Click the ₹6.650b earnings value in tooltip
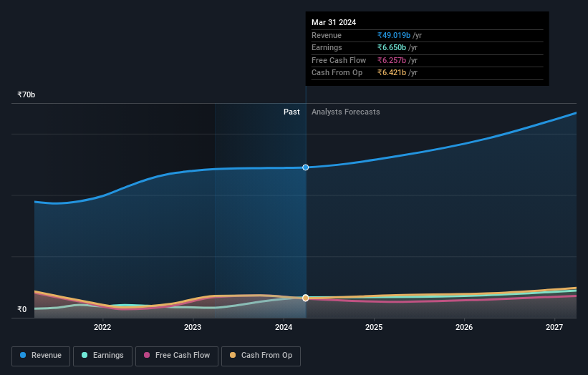Image resolution: width=588 pixels, height=375 pixels. (392, 47)
